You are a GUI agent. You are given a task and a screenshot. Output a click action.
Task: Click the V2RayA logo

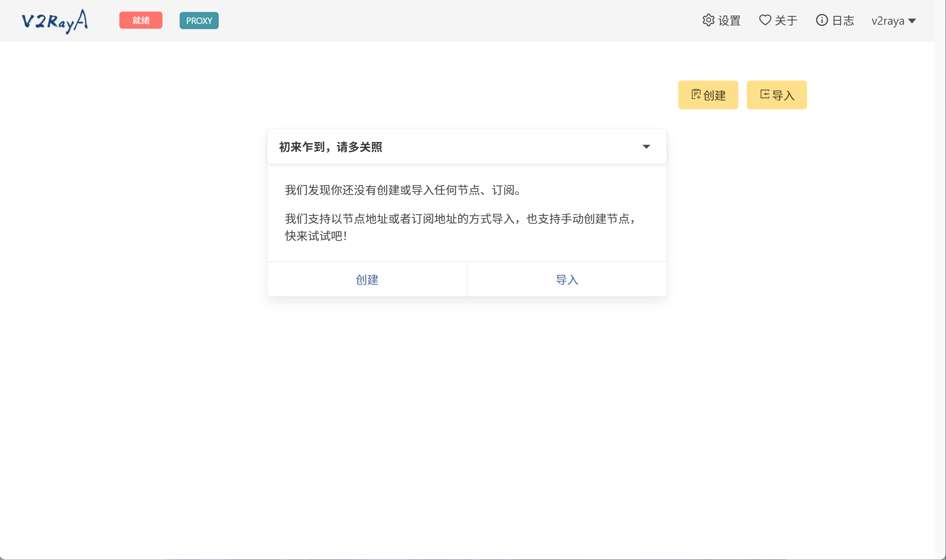tap(55, 21)
